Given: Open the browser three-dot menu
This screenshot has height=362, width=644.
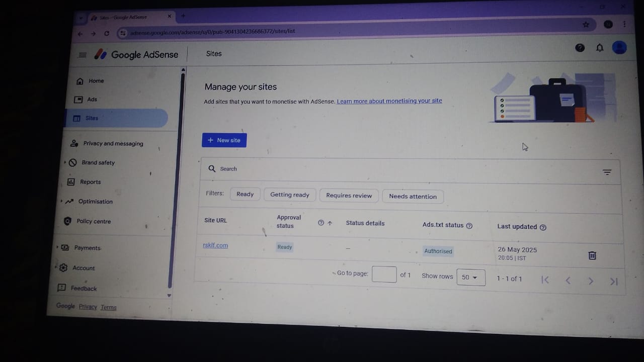Looking at the screenshot, I should click(x=624, y=24).
